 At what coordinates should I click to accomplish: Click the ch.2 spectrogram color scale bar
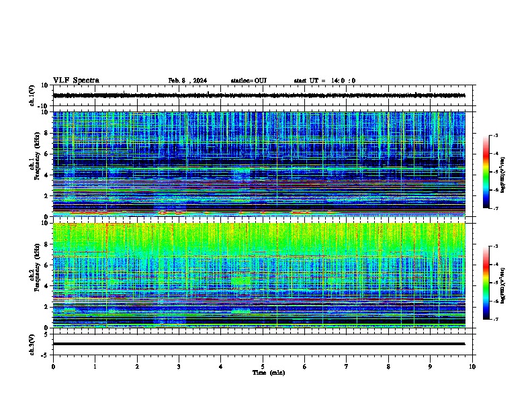click(x=486, y=283)
